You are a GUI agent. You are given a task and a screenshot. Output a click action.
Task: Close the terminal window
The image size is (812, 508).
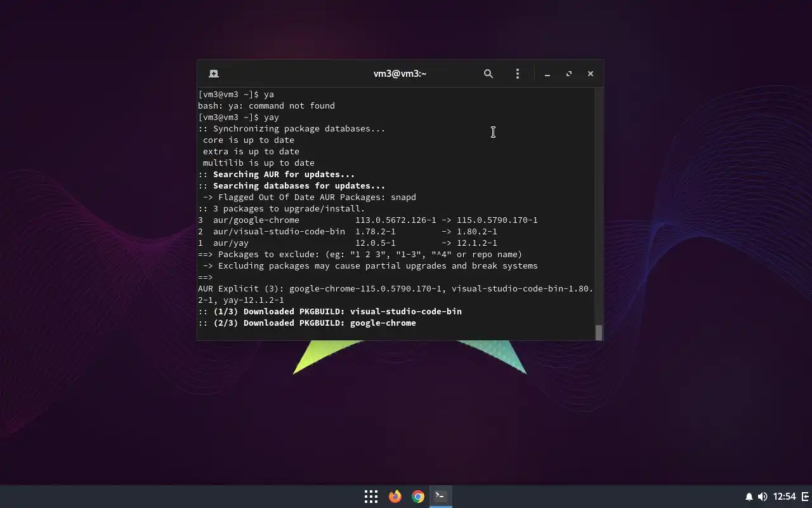[591, 74]
